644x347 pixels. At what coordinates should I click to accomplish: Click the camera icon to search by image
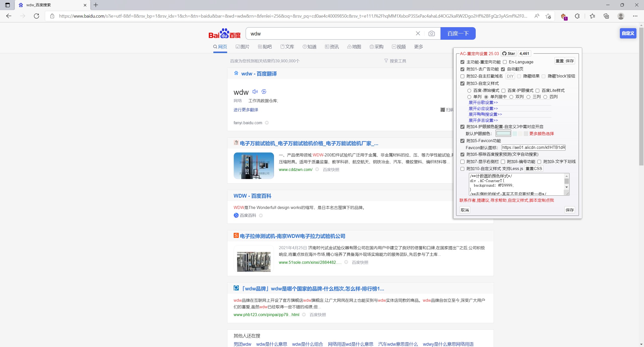pos(431,33)
